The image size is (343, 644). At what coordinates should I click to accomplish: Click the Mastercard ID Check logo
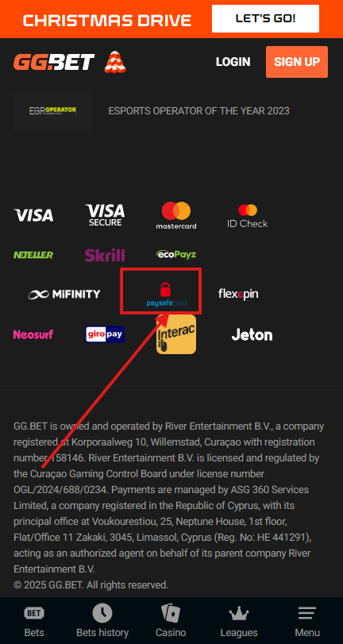click(247, 216)
